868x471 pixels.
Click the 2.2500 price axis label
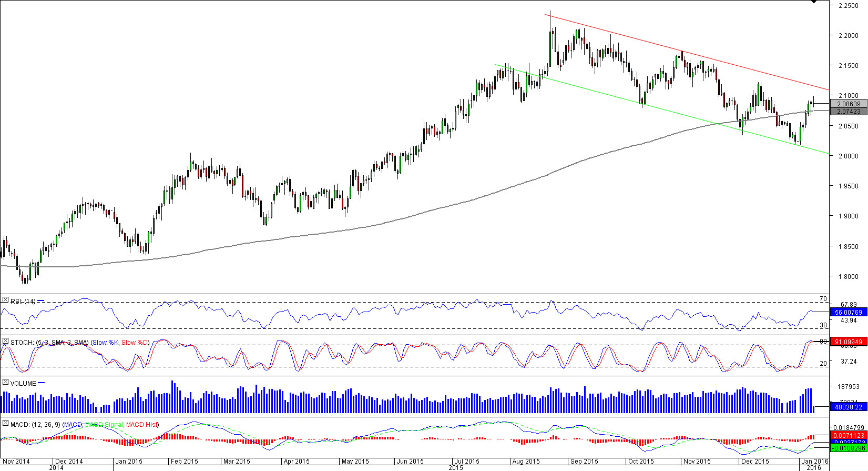point(849,6)
